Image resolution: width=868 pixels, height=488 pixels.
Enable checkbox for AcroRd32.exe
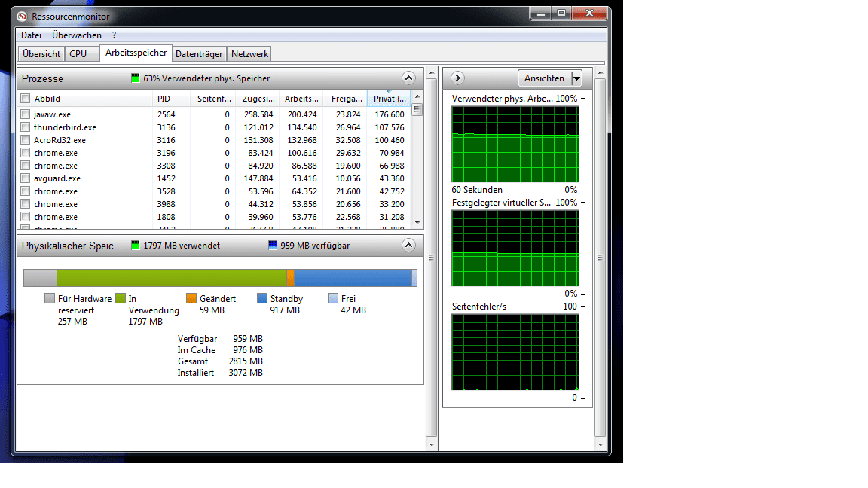coord(25,140)
